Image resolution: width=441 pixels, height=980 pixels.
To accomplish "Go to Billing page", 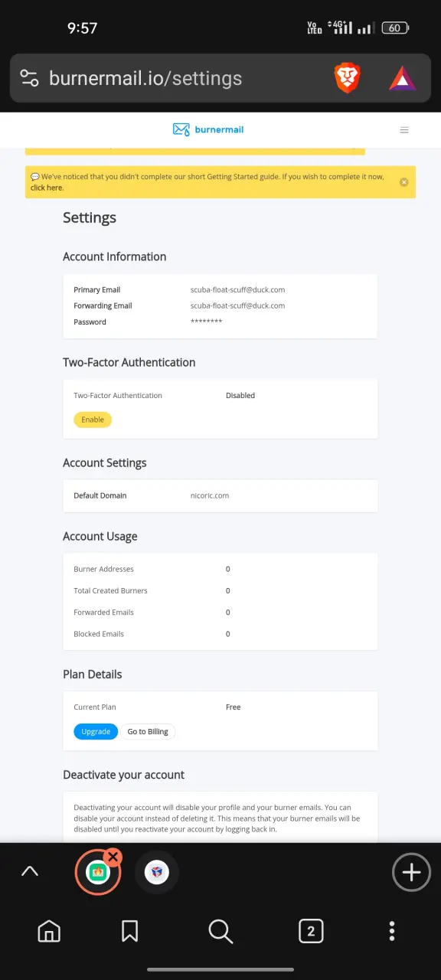I will tap(148, 731).
